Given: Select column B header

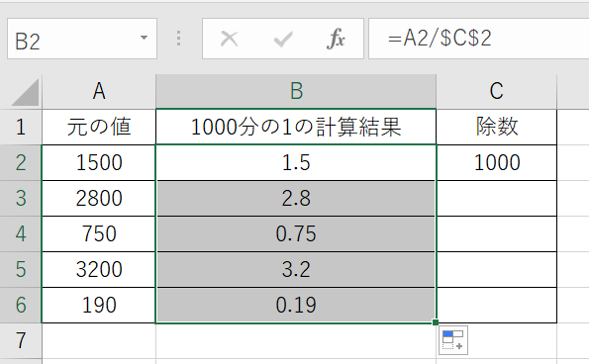Looking at the screenshot, I should click(296, 91).
